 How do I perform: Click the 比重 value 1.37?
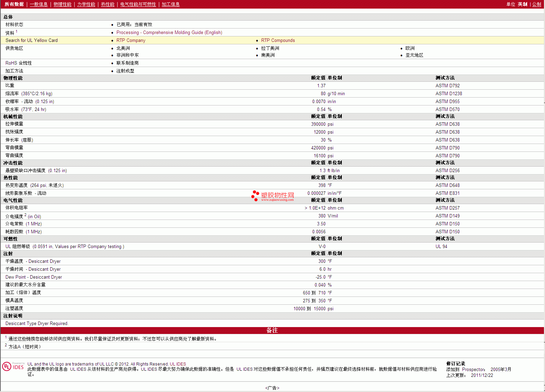pos(321,86)
